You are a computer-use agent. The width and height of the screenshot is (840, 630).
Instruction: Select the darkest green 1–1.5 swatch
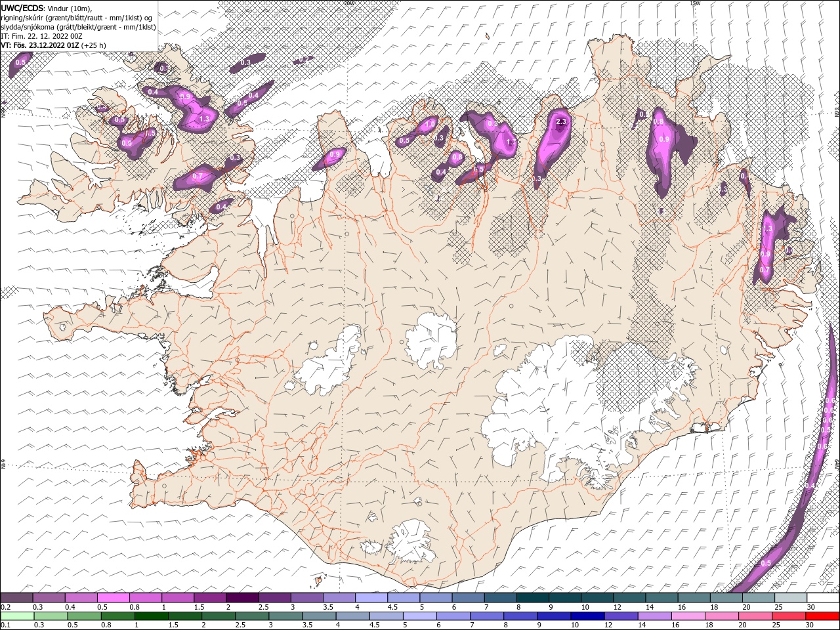151,616
